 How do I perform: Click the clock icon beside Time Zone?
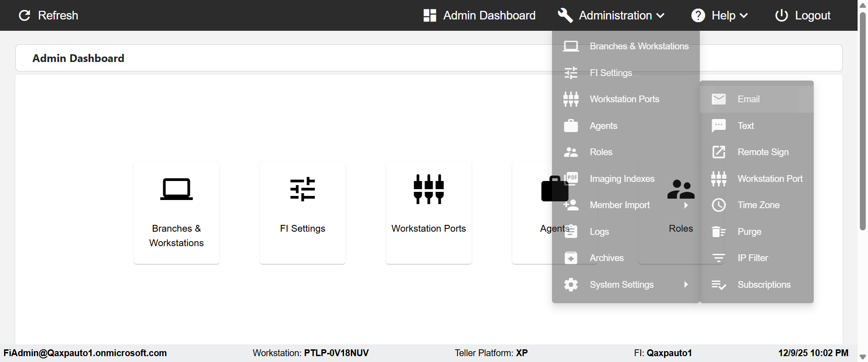[719, 205]
